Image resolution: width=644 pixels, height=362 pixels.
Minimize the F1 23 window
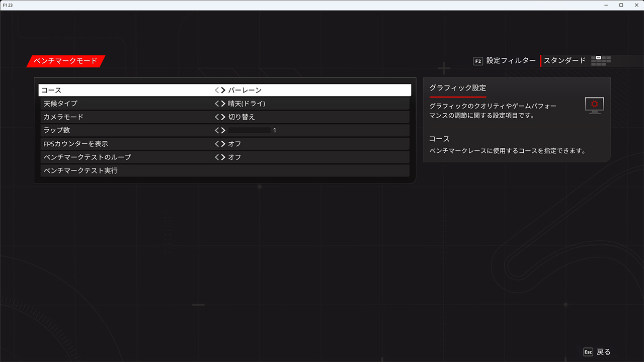coord(607,5)
